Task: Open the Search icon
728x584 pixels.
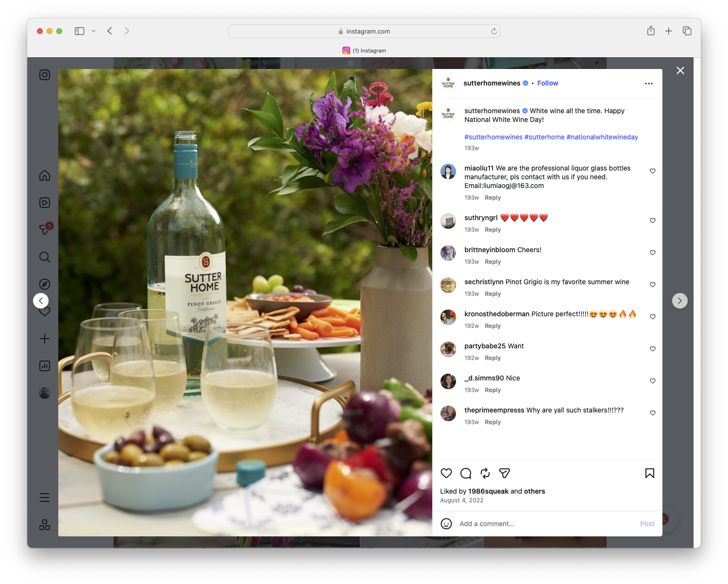Action: click(x=44, y=257)
